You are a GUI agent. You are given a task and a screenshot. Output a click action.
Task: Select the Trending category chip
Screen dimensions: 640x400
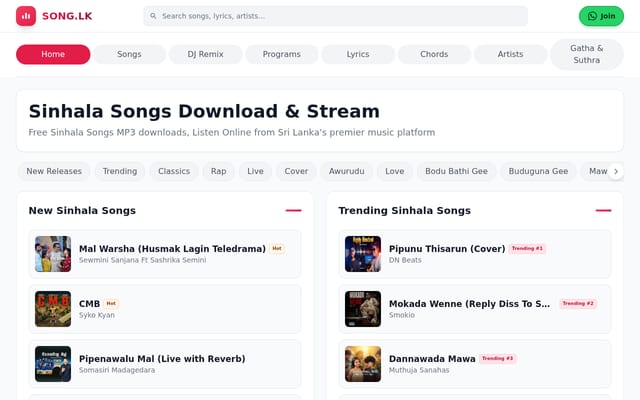pyautogui.click(x=120, y=171)
